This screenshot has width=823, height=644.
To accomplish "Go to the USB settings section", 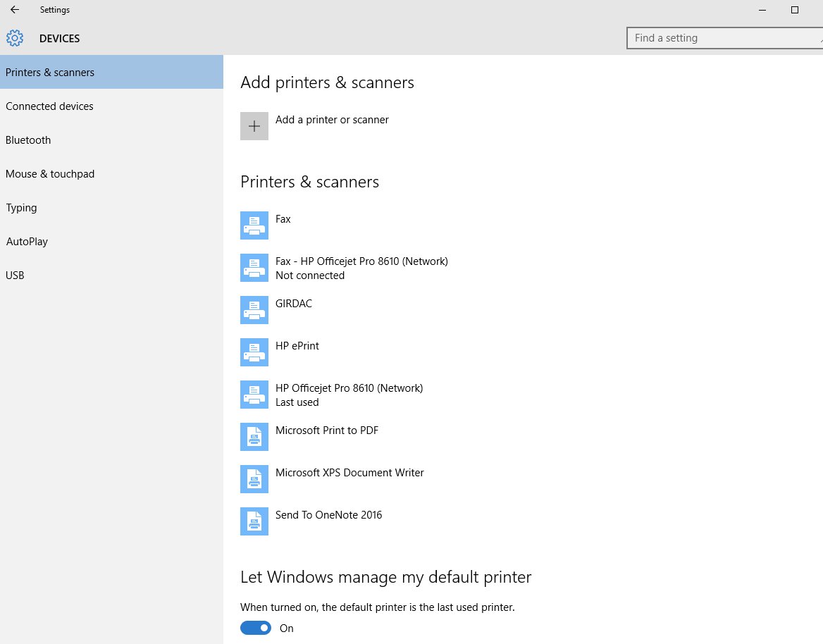I will (x=15, y=275).
